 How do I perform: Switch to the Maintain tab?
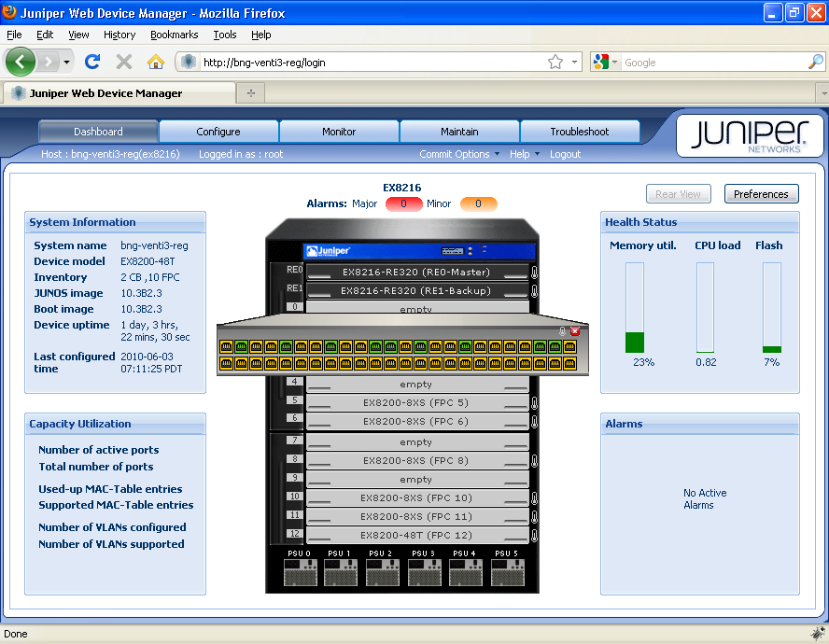[x=459, y=131]
